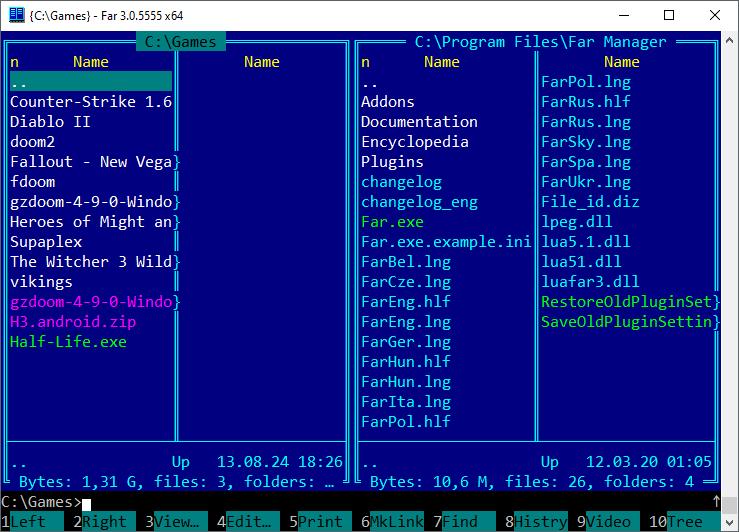Click the n sort letter in right panel

click(x=365, y=62)
